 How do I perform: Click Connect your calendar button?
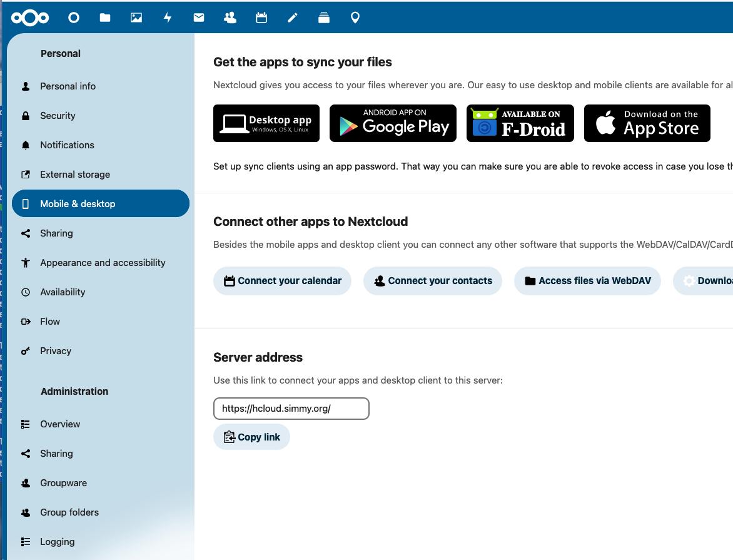click(x=282, y=281)
